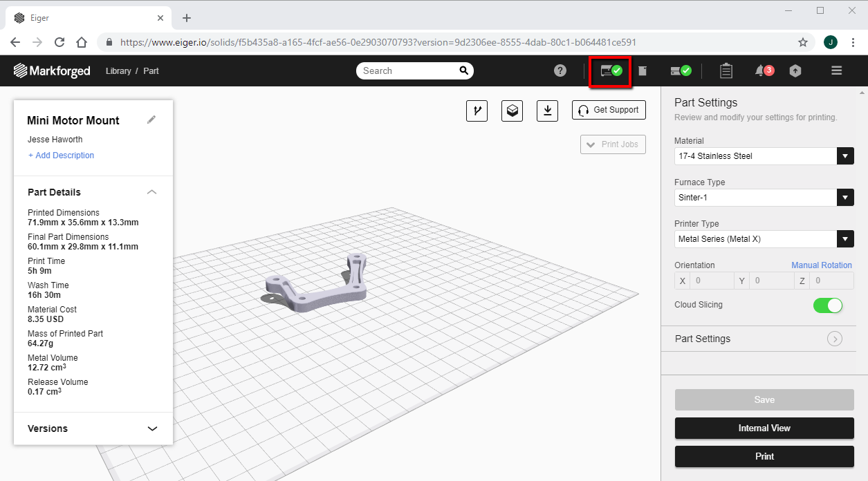Select the wash time value 16h 30m

[x=44, y=295]
